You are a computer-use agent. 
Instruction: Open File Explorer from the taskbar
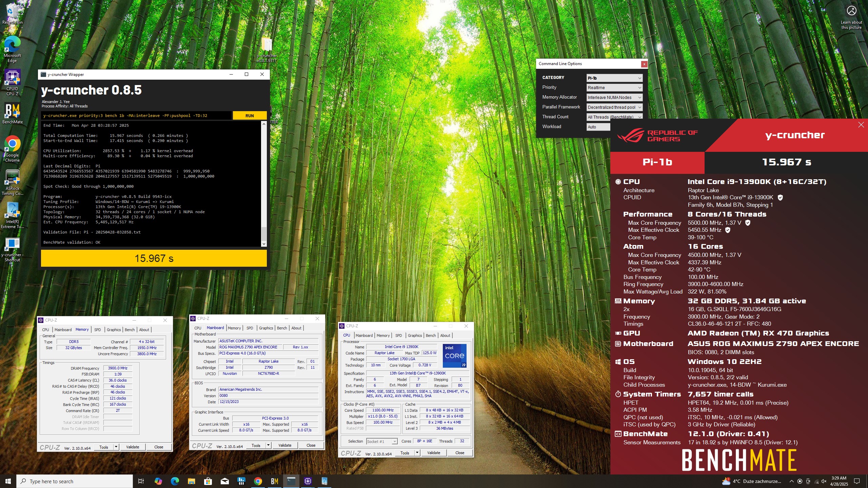(x=191, y=481)
